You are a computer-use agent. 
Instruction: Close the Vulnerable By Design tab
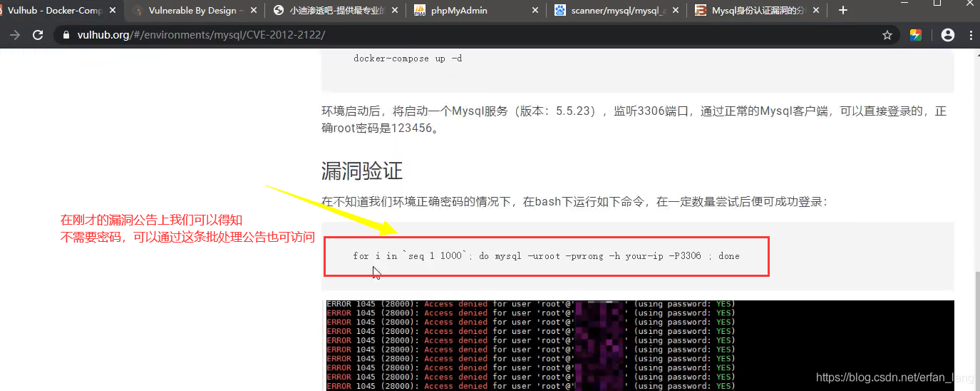coord(253,11)
